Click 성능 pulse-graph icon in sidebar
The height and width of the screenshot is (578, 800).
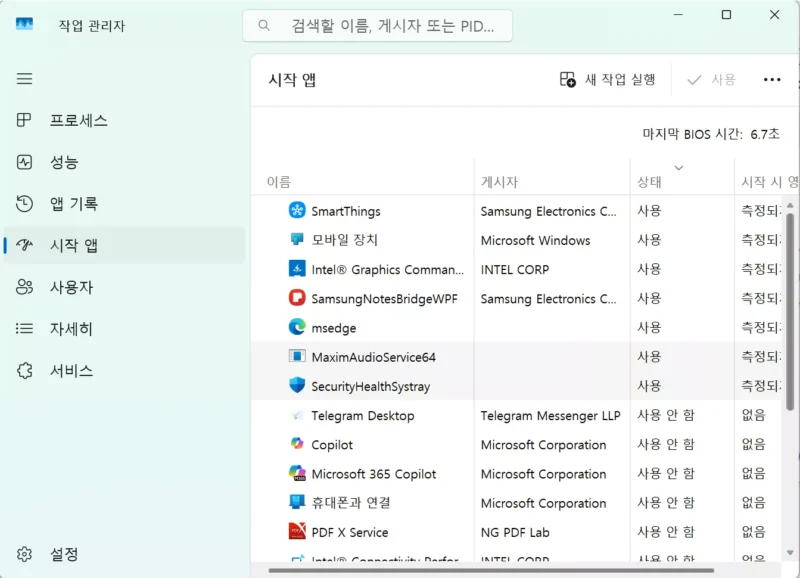point(24,162)
